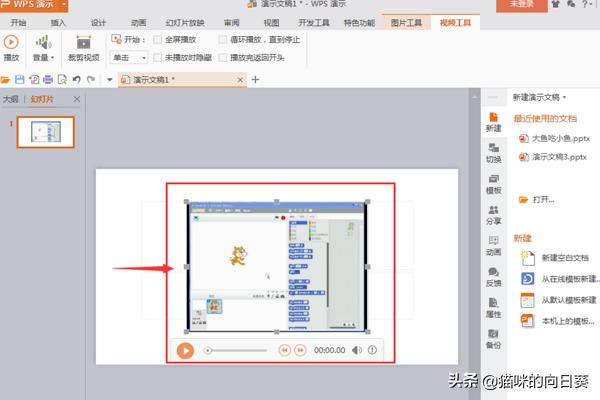Image resolution: width=600 pixels, height=400 pixels.
Task: Click 新建空白文档 to create blank document
Action: [x=555, y=258]
